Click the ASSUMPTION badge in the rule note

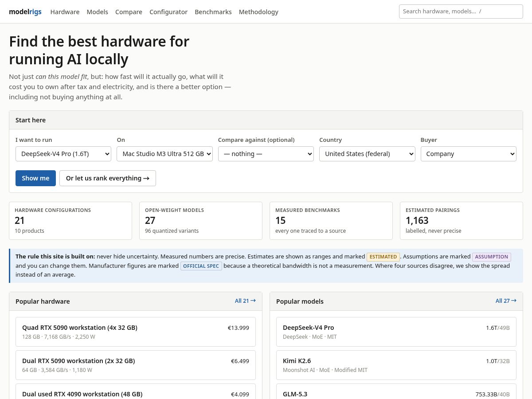pos(492,257)
